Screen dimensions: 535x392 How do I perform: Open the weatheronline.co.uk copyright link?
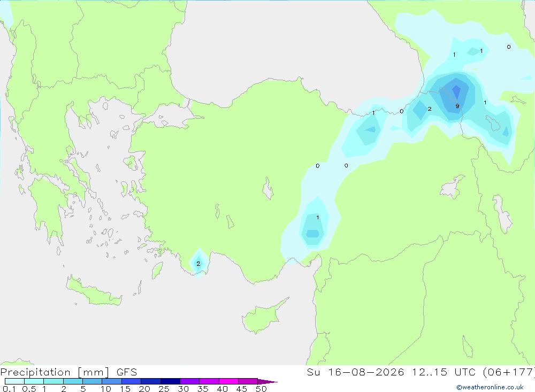(490, 387)
